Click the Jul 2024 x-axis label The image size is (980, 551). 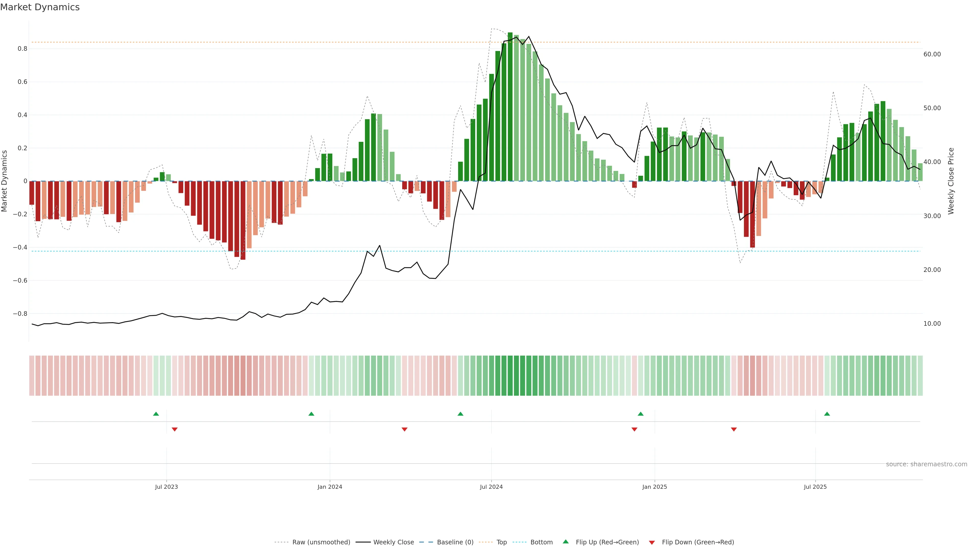pos(491,487)
